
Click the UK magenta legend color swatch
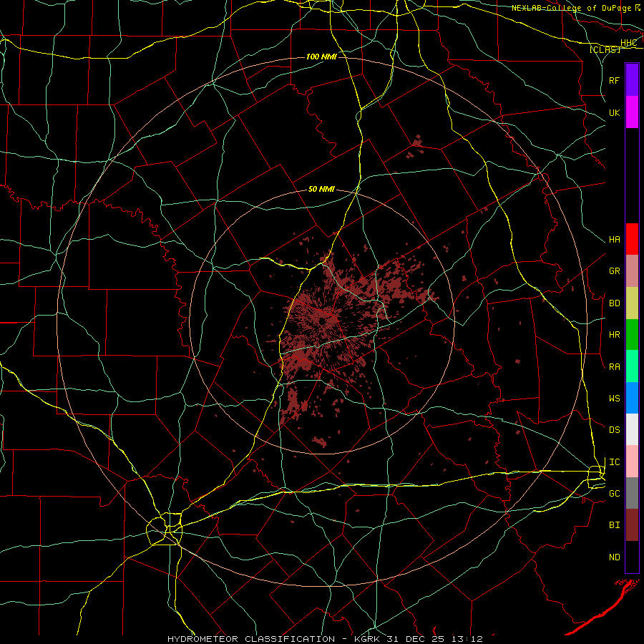[x=632, y=112]
